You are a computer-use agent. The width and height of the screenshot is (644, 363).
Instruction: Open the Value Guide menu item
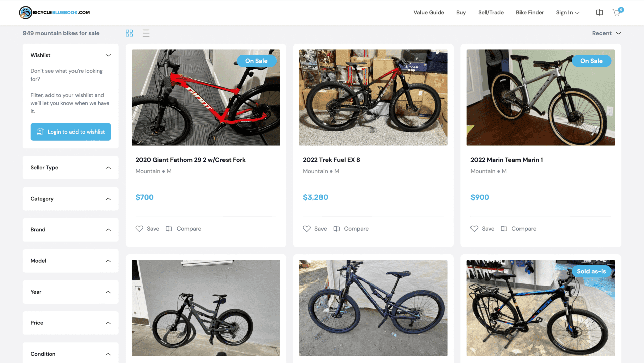point(429,12)
